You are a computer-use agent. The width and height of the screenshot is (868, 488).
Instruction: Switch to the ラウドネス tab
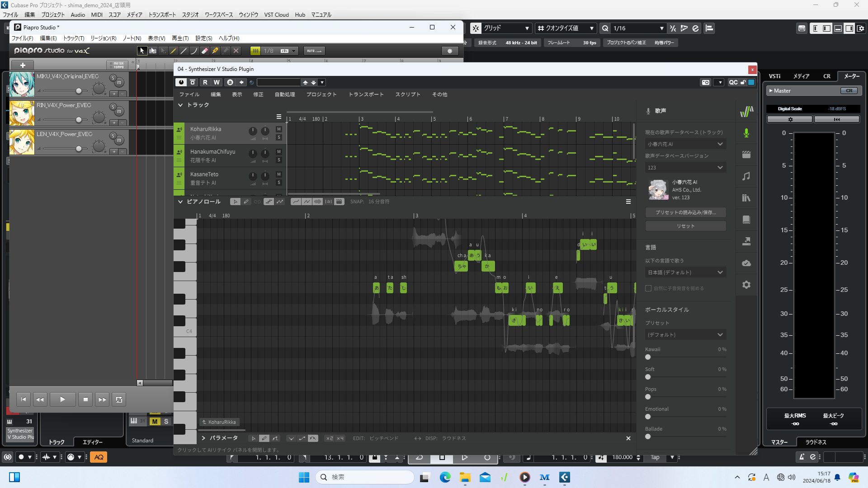pos(816,442)
